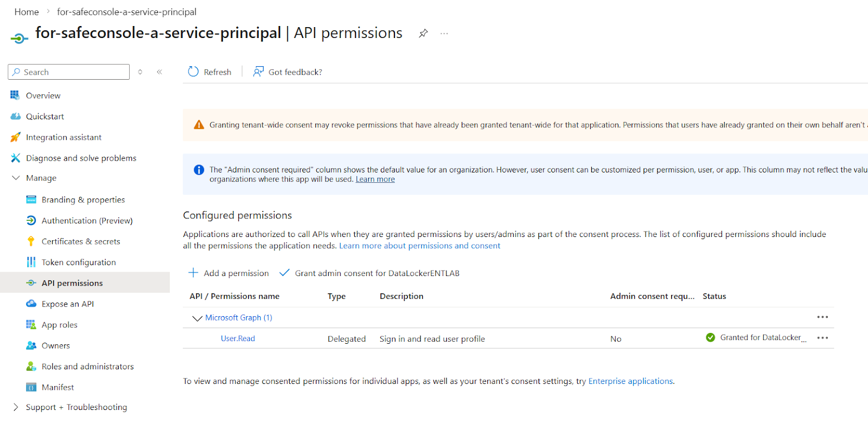
Task: Click the Admin consent requ... column header
Action: [652, 296]
